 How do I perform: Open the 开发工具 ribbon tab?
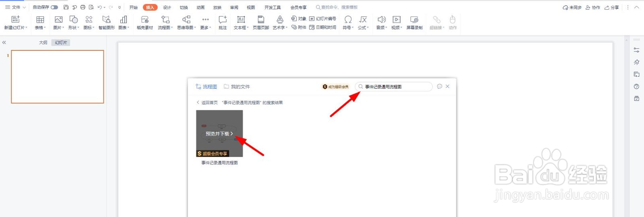coord(272,7)
